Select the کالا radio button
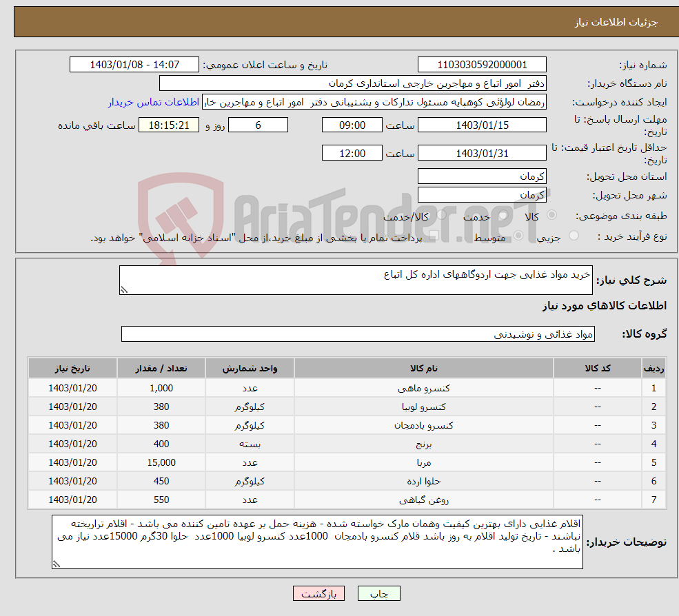This screenshot has height=616, width=679. coord(551,215)
